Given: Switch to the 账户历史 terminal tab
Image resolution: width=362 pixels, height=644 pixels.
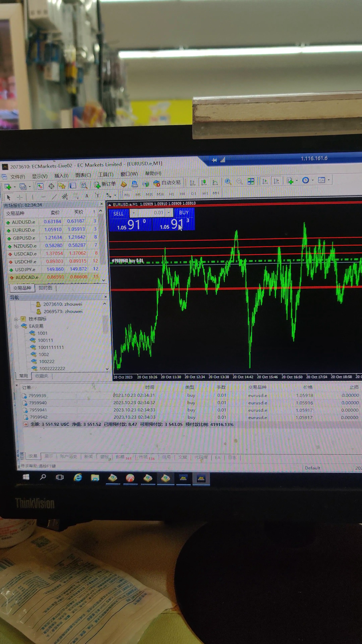Looking at the screenshot, I should pos(68,456).
